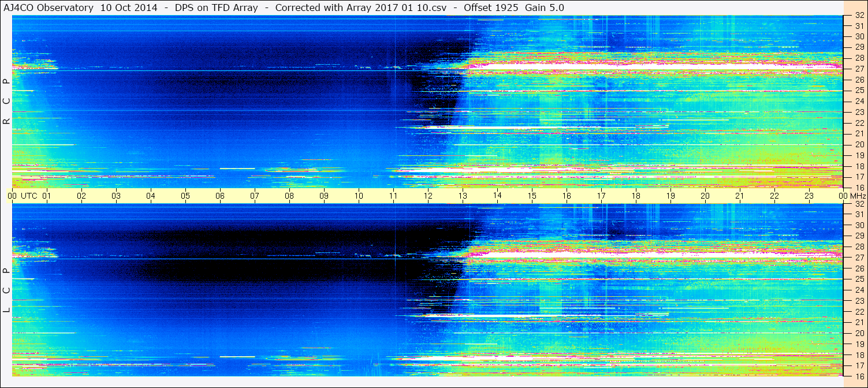The width and height of the screenshot is (868, 388).
Task: Click the 17 hour label on UTC axis
Action: pos(601,196)
